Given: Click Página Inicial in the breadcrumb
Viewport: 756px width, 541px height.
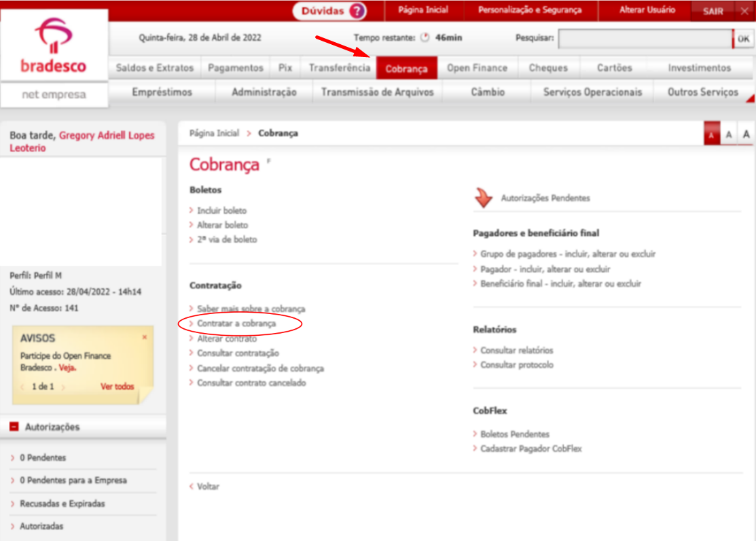Looking at the screenshot, I should pos(214,133).
